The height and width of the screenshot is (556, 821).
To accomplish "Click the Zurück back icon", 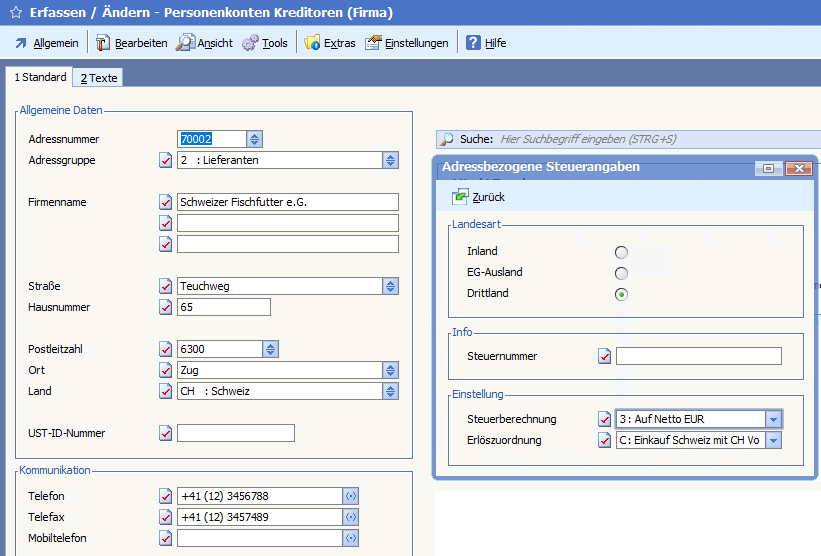I will pyautogui.click(x=461, y=197).
